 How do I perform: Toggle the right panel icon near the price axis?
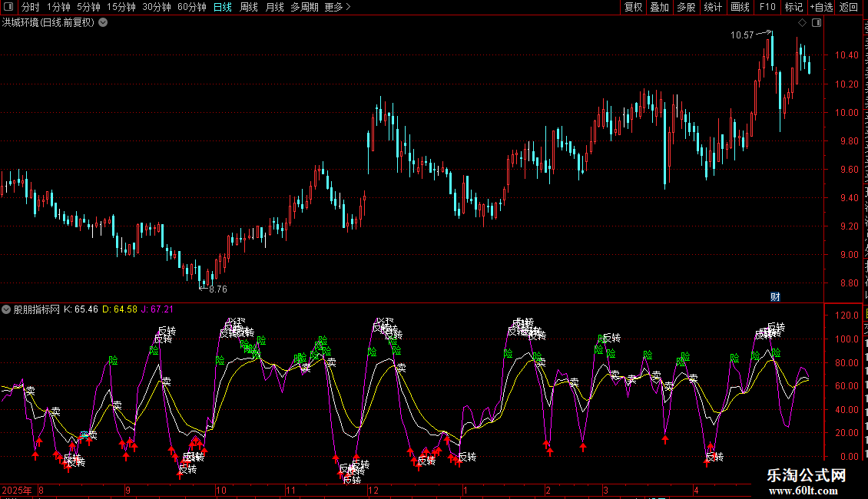[x=816, y=23]
